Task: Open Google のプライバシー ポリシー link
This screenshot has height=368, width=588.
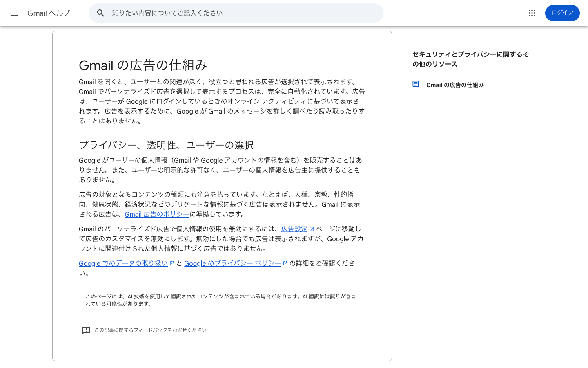Action: (x=232, y=263)
